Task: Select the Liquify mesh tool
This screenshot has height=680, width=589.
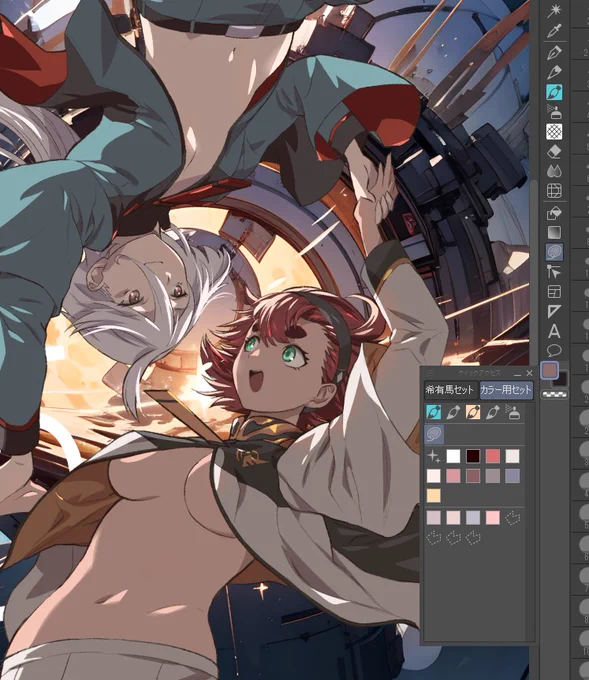Action: point(554,190)
